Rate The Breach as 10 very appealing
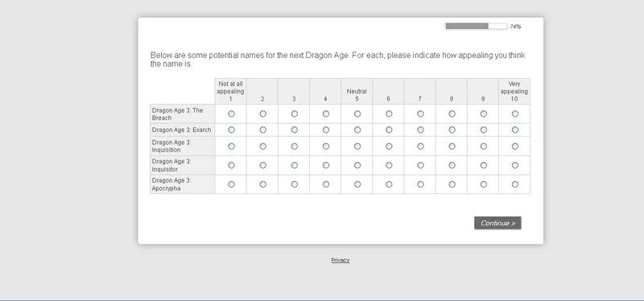The image size is (644, 301). 515,113
